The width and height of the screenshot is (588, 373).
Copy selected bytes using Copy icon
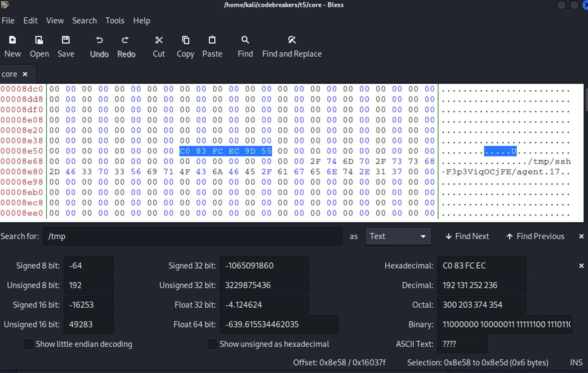185,40
